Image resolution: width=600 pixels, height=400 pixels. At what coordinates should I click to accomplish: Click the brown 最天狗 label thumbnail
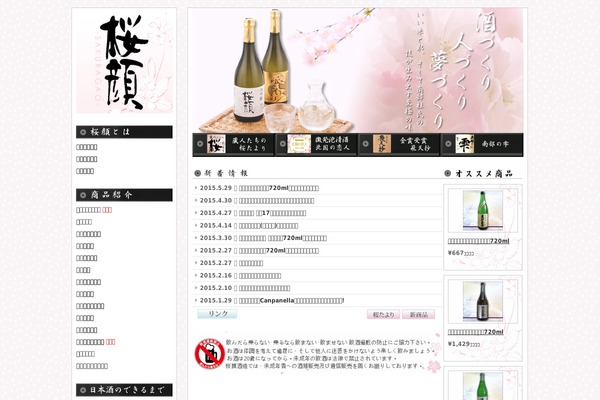click(382, 144)
